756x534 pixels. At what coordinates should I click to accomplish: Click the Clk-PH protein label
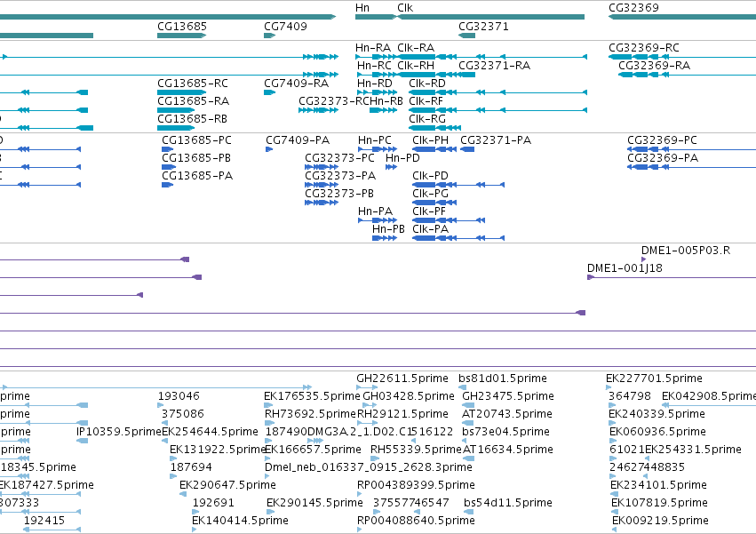[430, 140]
